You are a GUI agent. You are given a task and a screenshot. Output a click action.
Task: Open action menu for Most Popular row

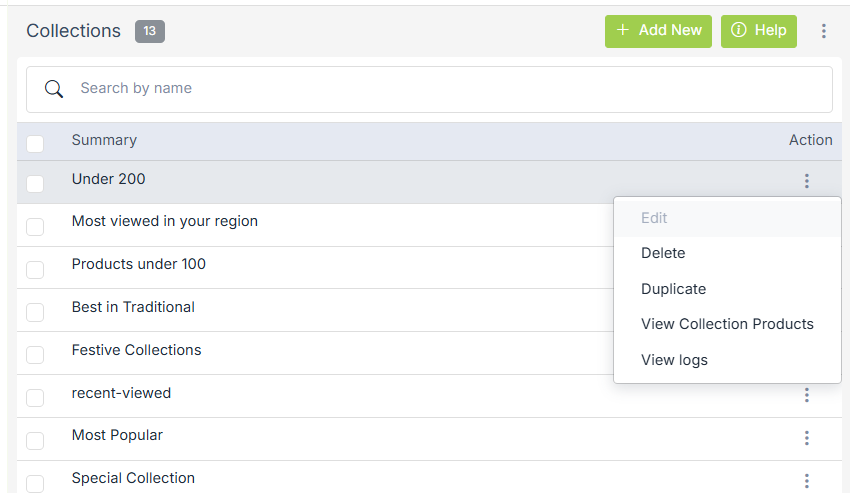click(806, 438)
